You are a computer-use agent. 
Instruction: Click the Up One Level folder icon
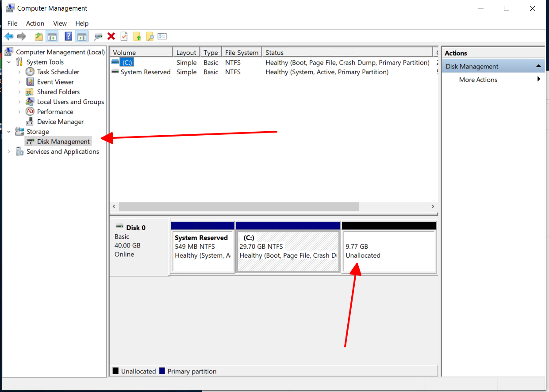(39, 36)
